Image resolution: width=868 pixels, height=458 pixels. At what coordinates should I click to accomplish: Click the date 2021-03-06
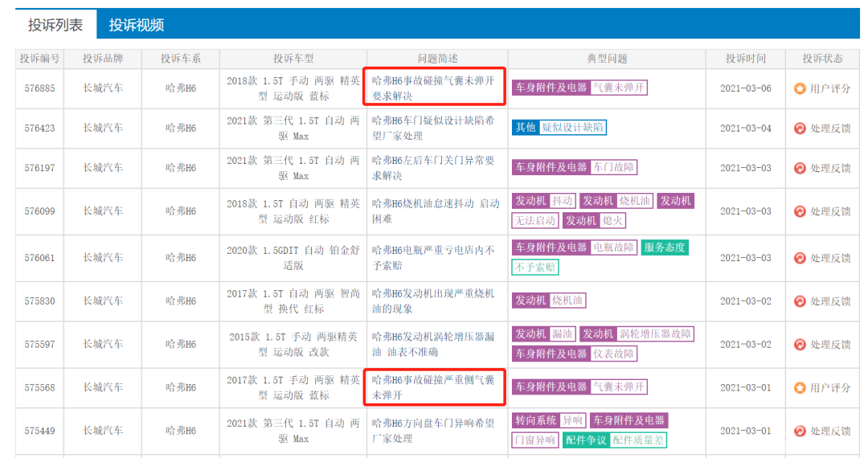pyautogui.click(x=746, y=88)
